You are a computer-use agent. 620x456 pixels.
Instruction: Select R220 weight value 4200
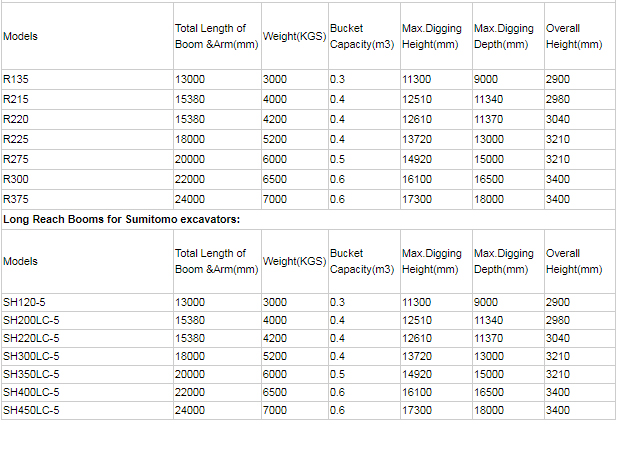[275, 119]
